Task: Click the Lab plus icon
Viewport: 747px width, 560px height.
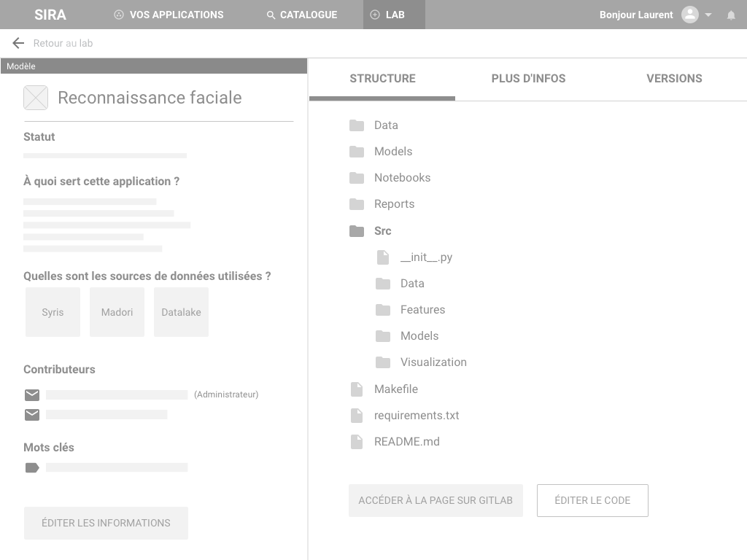Action: 375,15
